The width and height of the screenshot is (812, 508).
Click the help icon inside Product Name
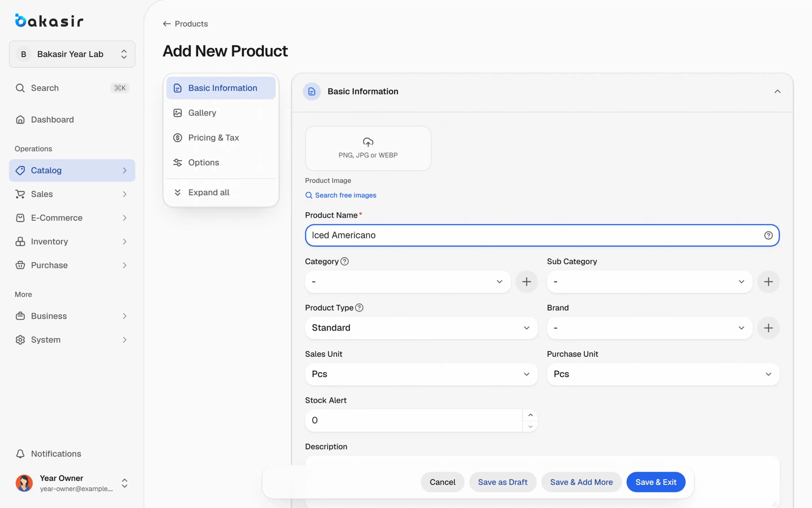click(768, 236)
